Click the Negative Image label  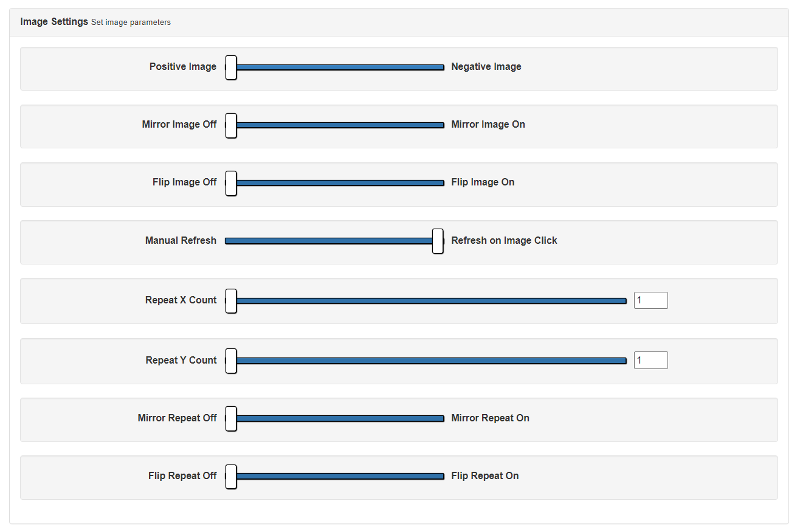[486, 67]
